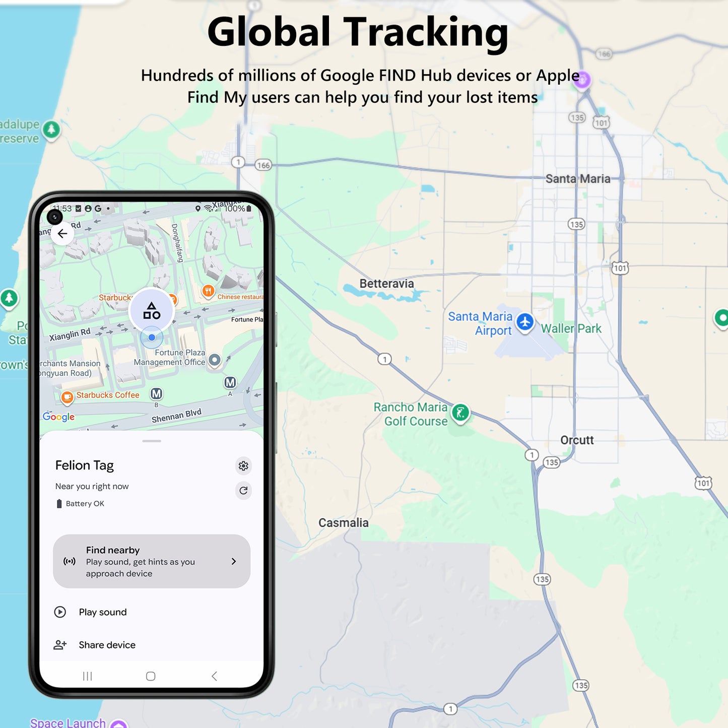This screenshot has height=728, width=728.
Task: Click the Waller Park label
Action: point(571,328)
